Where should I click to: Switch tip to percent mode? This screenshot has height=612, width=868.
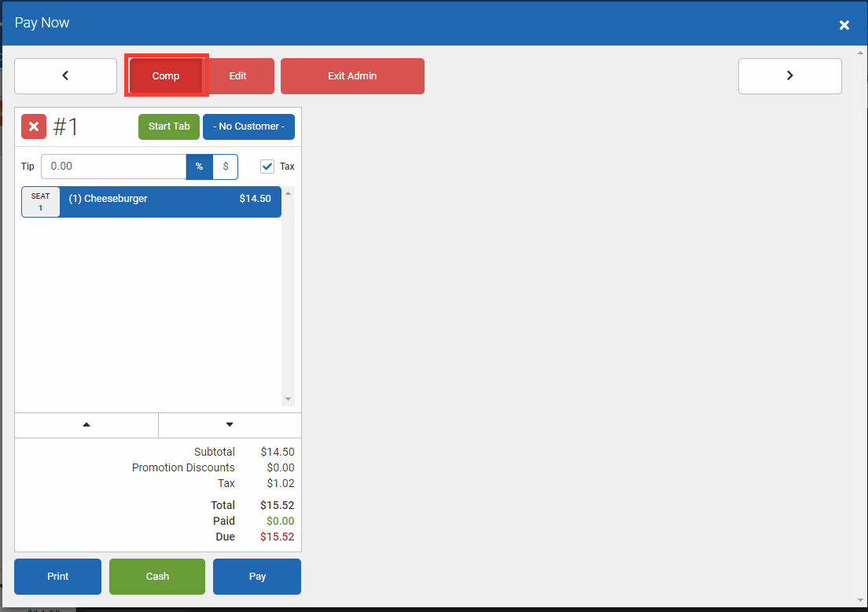(x=199, y=167)
